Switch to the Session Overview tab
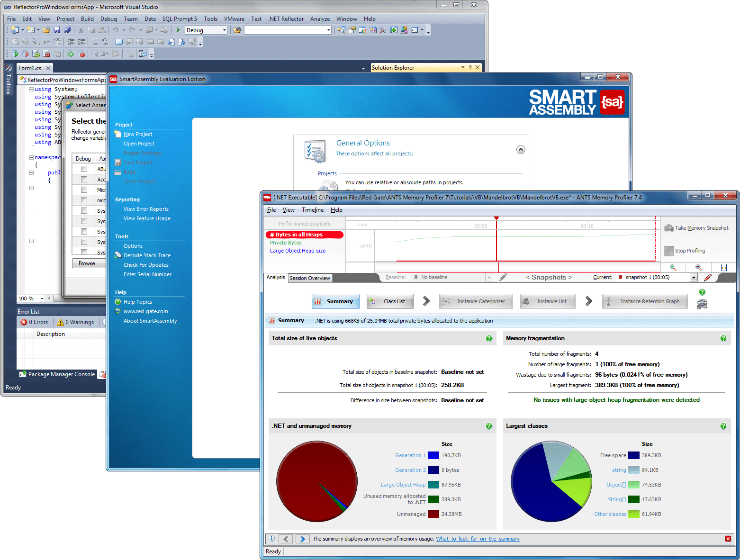 click(310, 278)
